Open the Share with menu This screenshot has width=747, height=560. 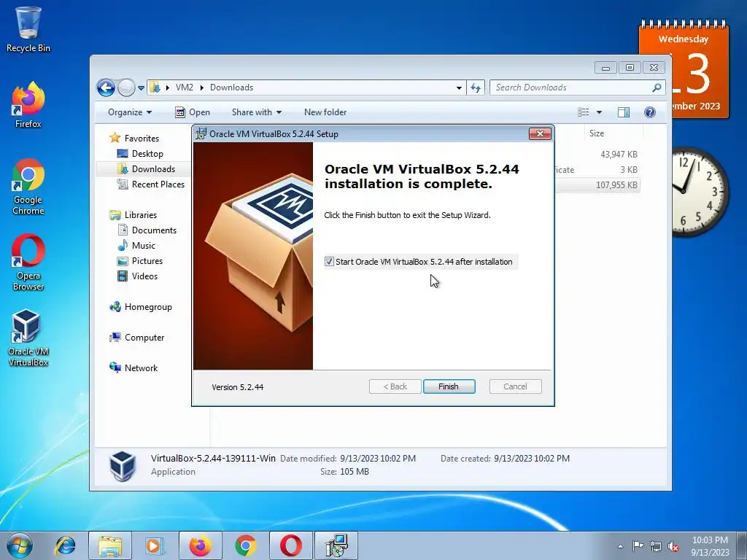point(256,112)
